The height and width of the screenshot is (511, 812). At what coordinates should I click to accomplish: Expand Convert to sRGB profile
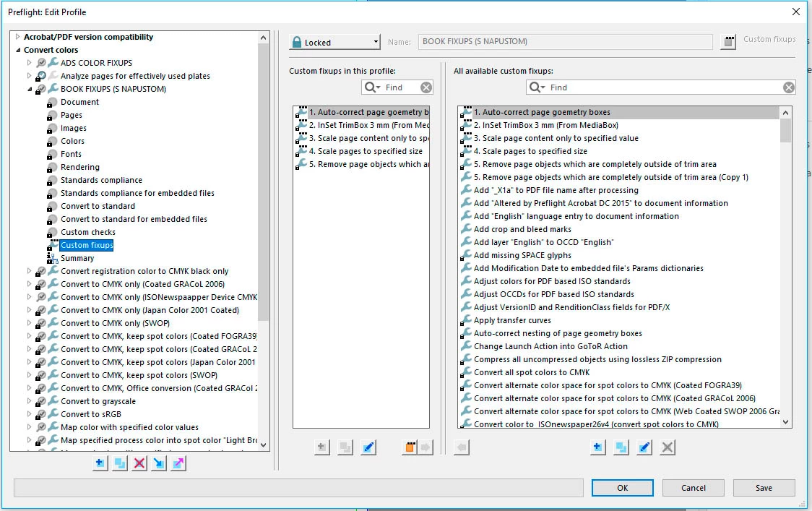pos(29,414)
